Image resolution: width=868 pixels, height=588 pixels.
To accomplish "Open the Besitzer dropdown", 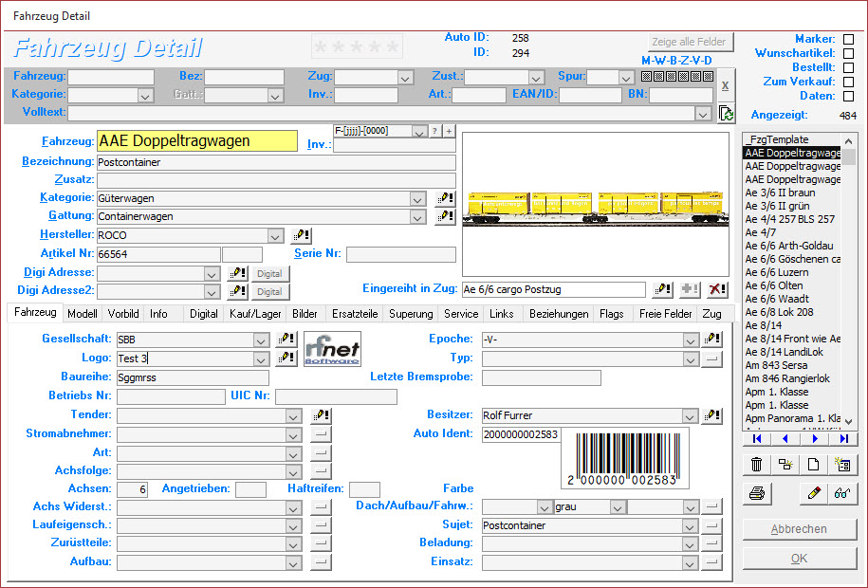I will pos(690,415).
